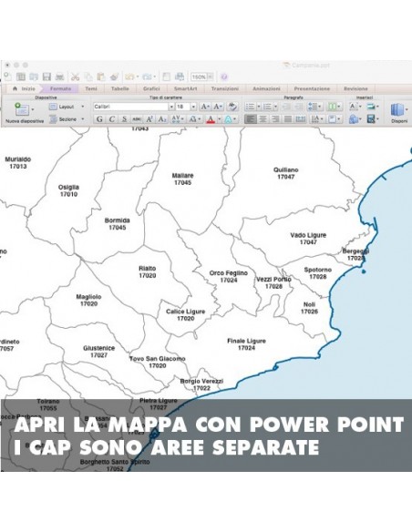Click the Print icon in toolbar

tap(60, 77)
